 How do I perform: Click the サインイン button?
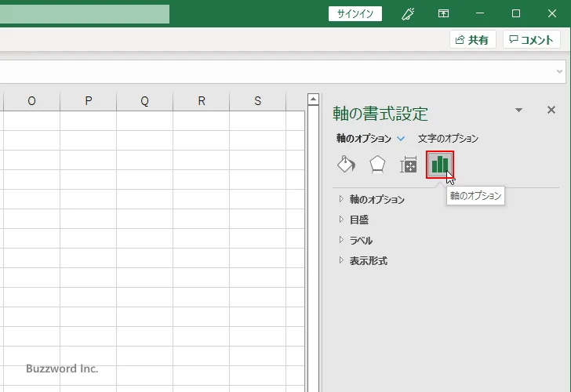(355, 13)
